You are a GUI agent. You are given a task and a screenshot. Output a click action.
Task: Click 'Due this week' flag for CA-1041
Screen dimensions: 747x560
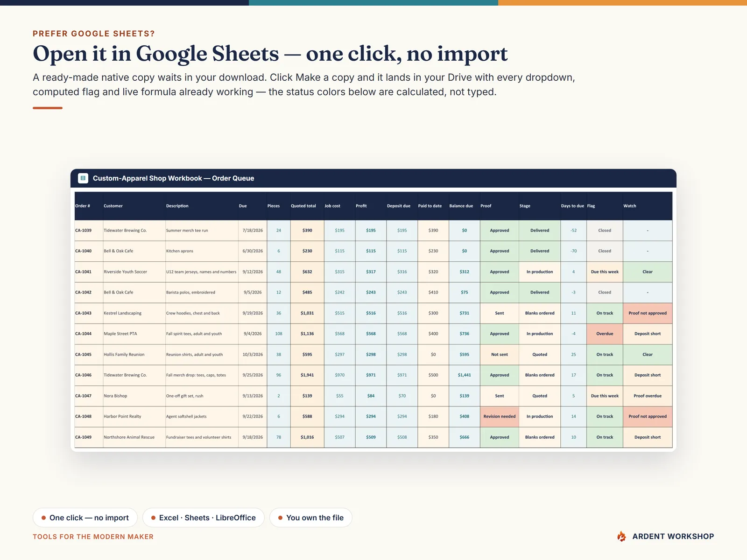tap(605, 272)
